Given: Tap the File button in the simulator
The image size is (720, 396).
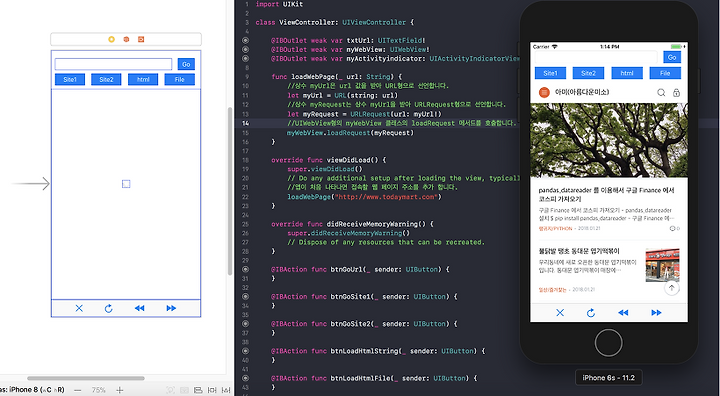Looking at the screenshot, I should [665, 73].
